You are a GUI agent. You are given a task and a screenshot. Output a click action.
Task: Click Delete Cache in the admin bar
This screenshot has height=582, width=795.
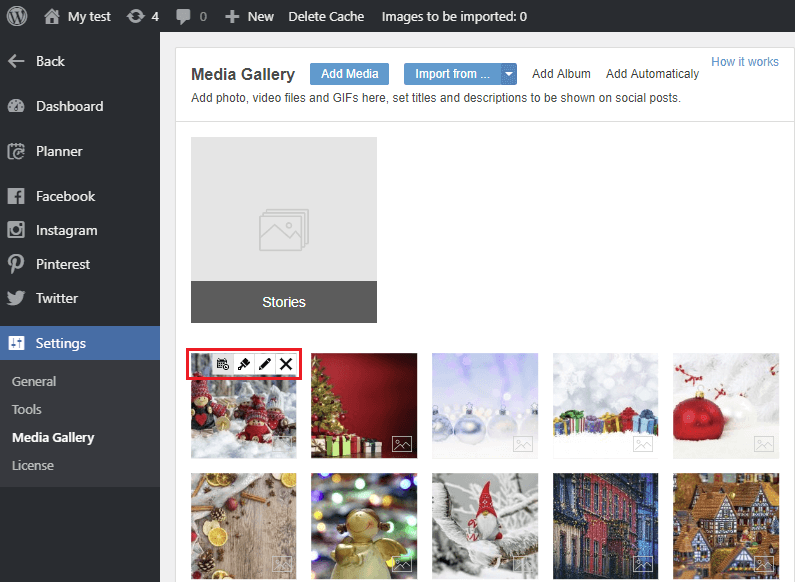pos(326,17)
